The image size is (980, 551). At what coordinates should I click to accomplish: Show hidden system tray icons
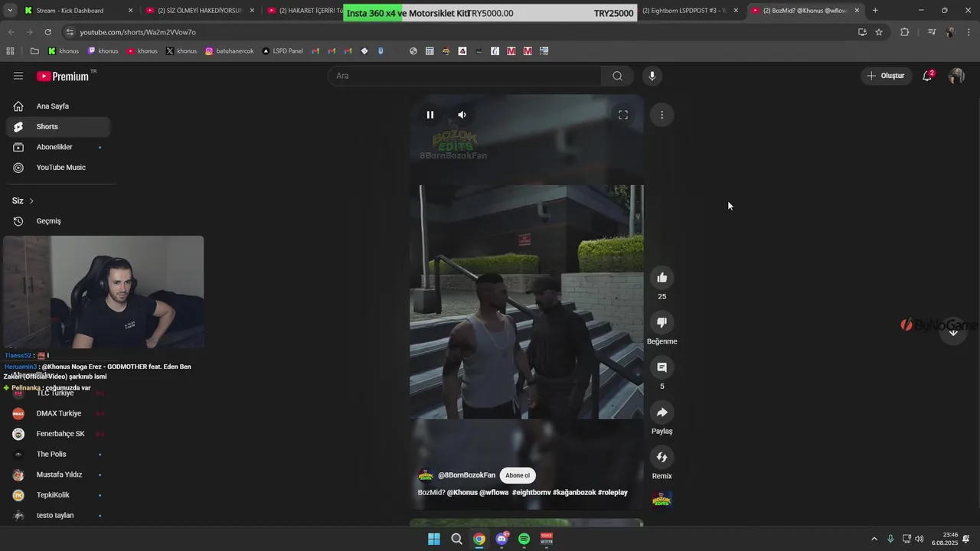pos(874,539)
